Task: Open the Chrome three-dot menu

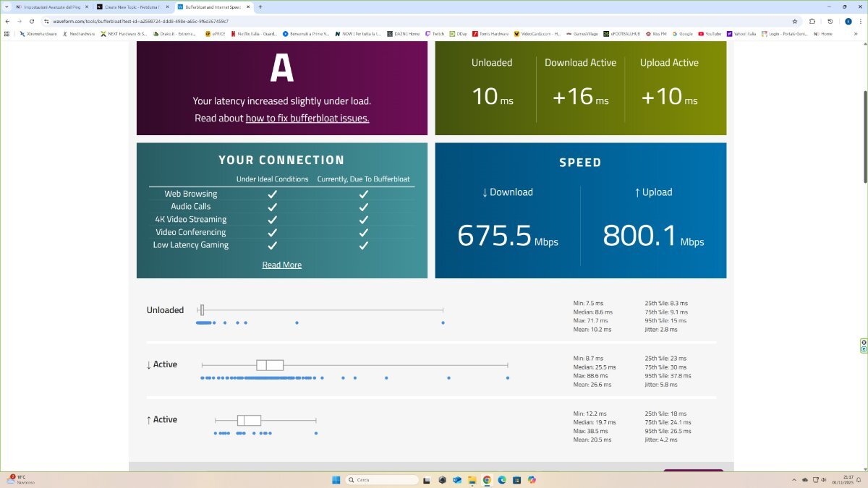Action: click(861, 22)
